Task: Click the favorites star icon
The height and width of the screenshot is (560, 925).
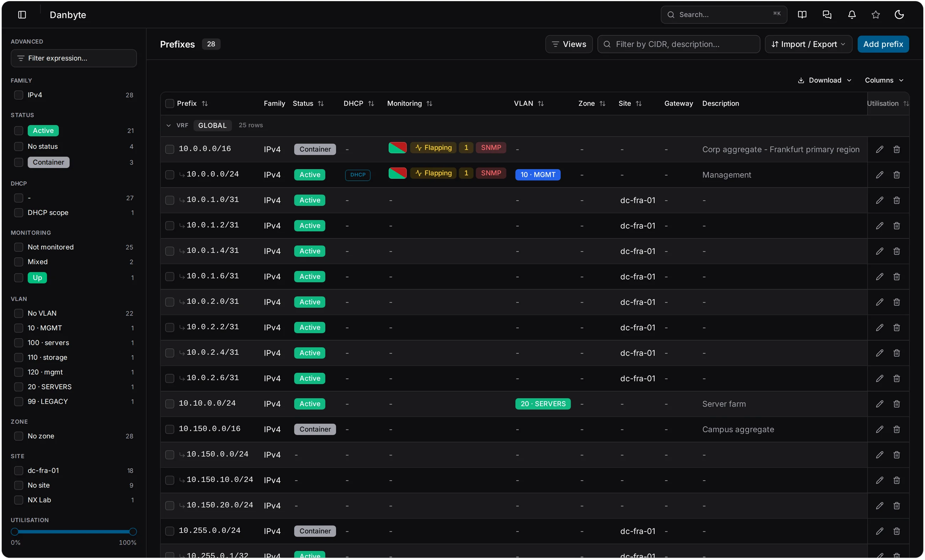Action: pyautogui.click(x=876, y=15)
